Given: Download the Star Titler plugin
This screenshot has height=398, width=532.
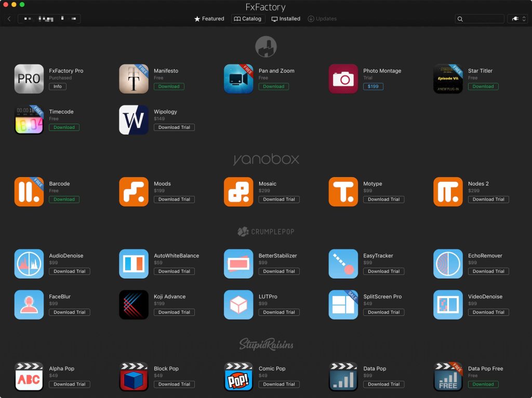Looking at the screenshot, I should pyautogui.click(x=483, y=86).
